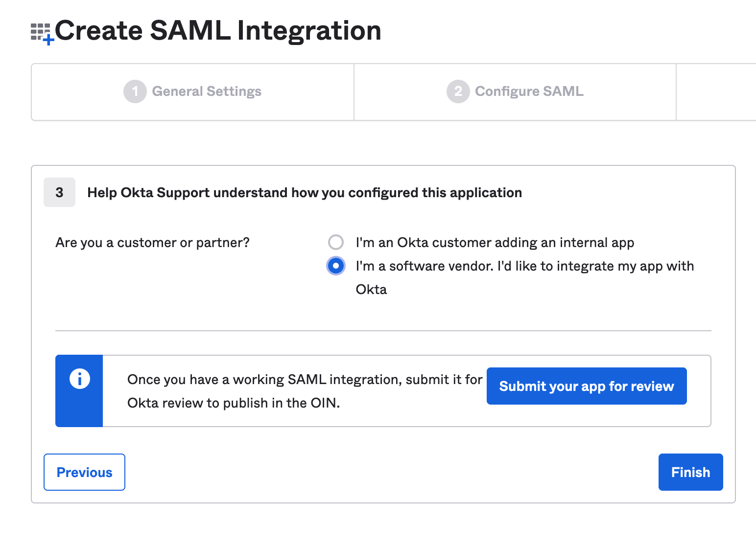Open the Configure SAML step label
The height and width of the screenshot is (546, 756).
[x=529, y=91]
